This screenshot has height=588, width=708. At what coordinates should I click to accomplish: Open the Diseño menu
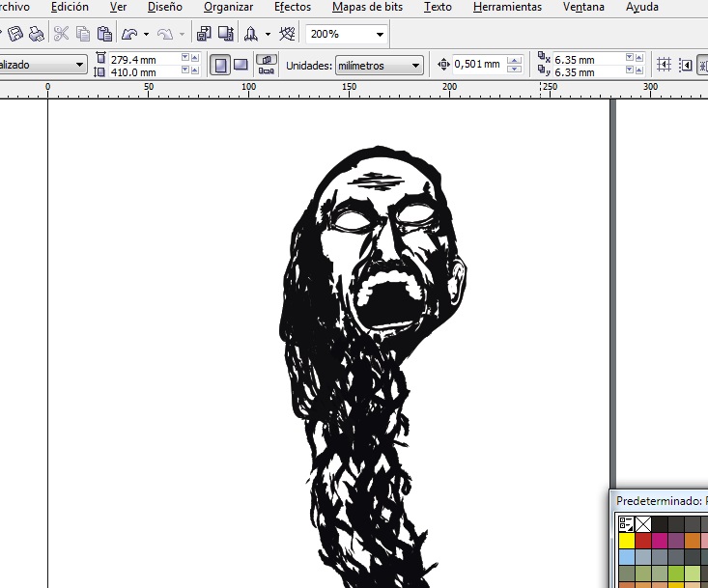coord(165,7)
